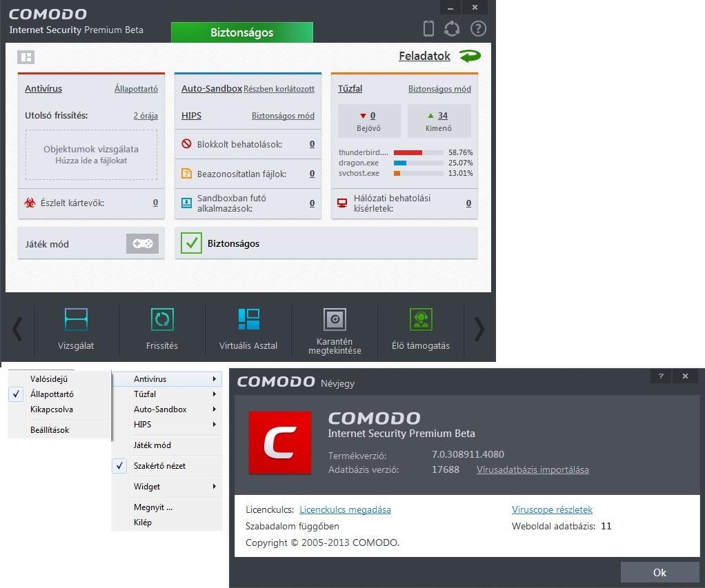Open Feladatok link
Viewport: 705px width, 588px height.
point(424,56)
